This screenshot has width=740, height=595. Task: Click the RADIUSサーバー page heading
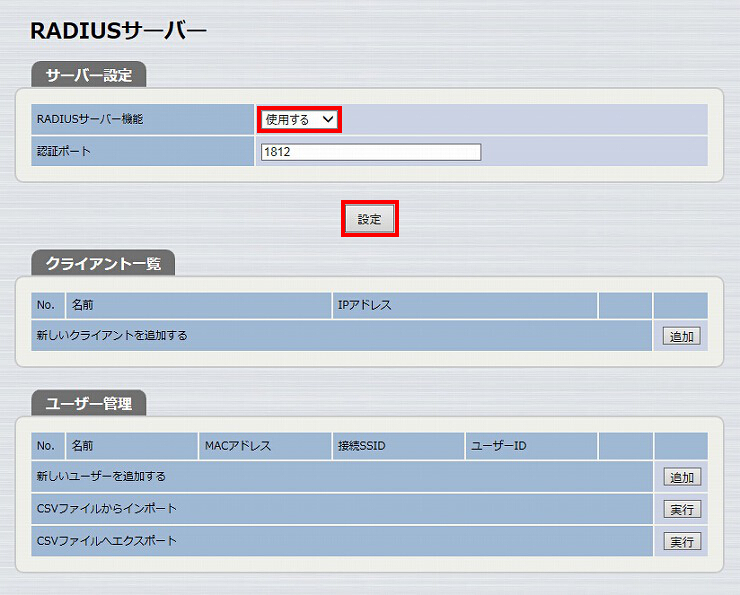point(118,31)
